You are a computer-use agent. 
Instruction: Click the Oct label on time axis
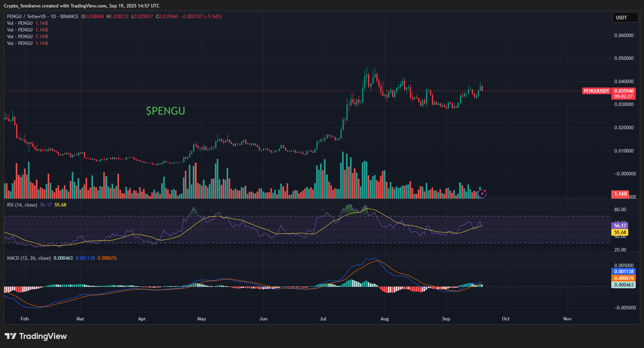click(506, 319)
